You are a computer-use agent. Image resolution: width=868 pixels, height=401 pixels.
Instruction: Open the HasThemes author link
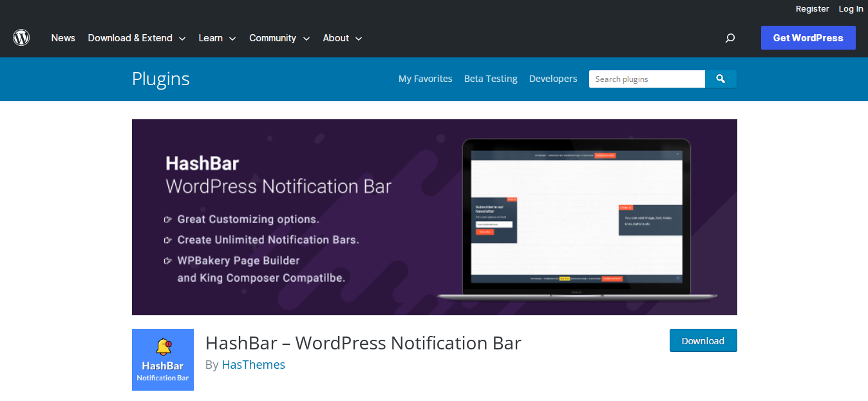pos(254,364)
